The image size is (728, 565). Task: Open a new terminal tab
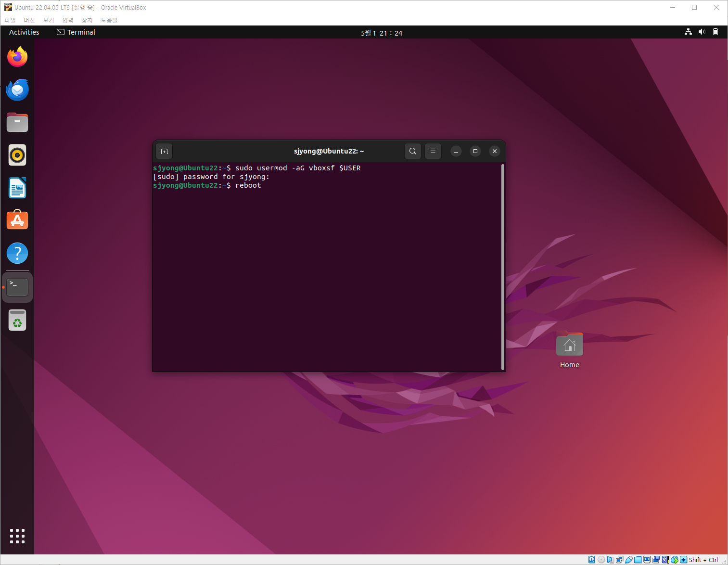point(164,151)
